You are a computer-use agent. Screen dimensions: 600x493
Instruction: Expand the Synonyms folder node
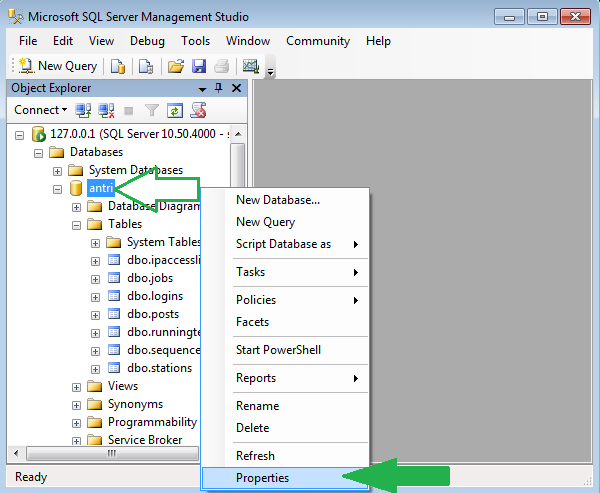(x=77, y=405)
